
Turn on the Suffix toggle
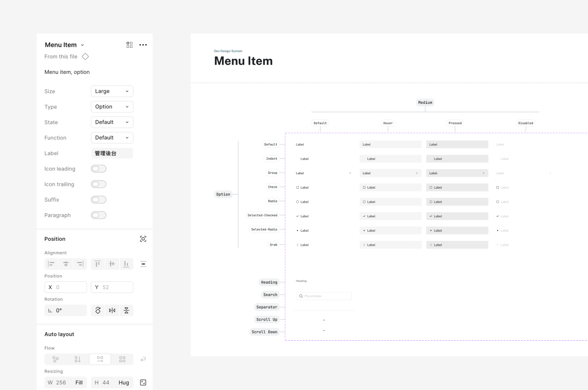[x=98, y=199]
